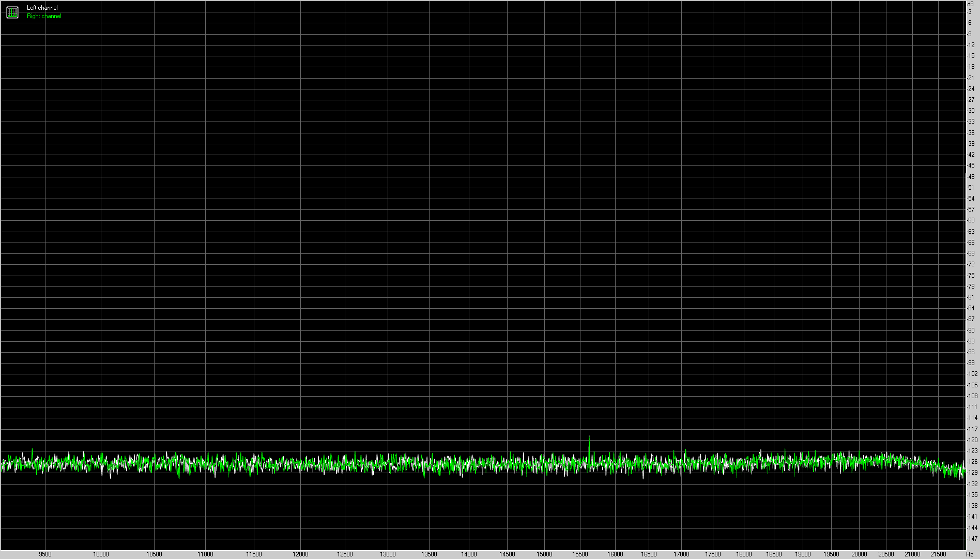This screenshot has height=559, width=980.
Task: Click the 11500 frequency axis label
Action: pyautogui.click(x=254, y=554)
